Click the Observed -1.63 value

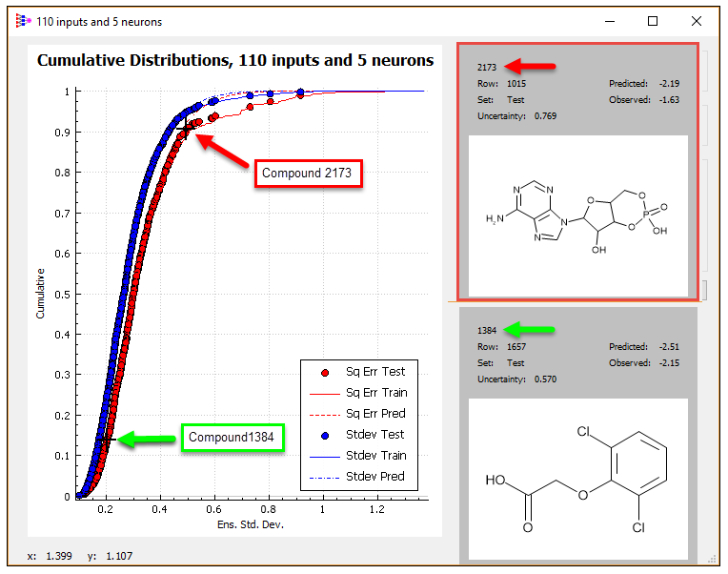click(x=669, y=100)
